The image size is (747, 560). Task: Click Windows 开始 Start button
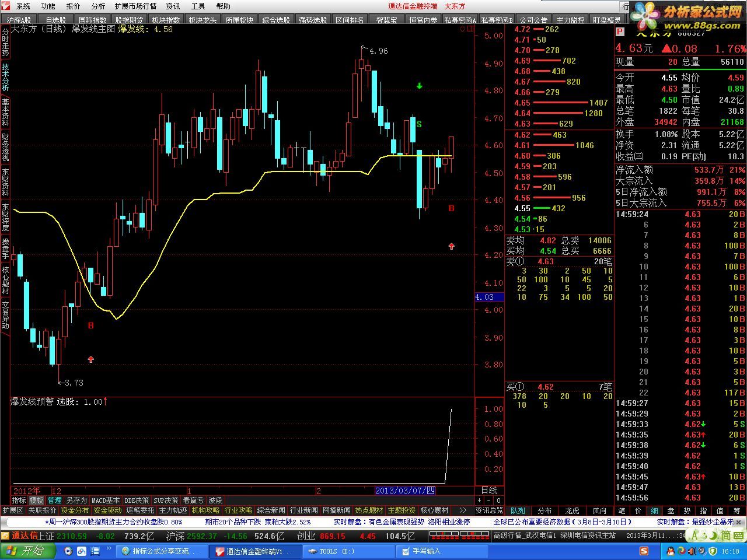click(27, 551)
